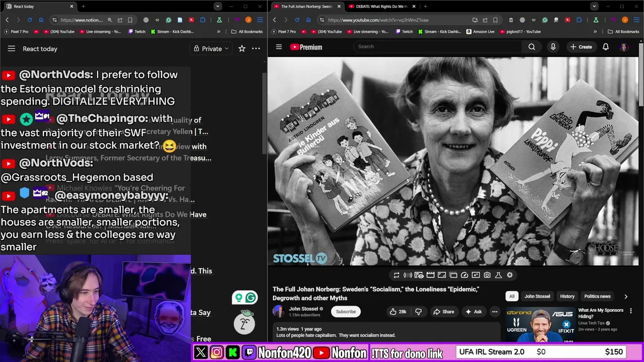Click the YouTube search magnifier button

532,47
